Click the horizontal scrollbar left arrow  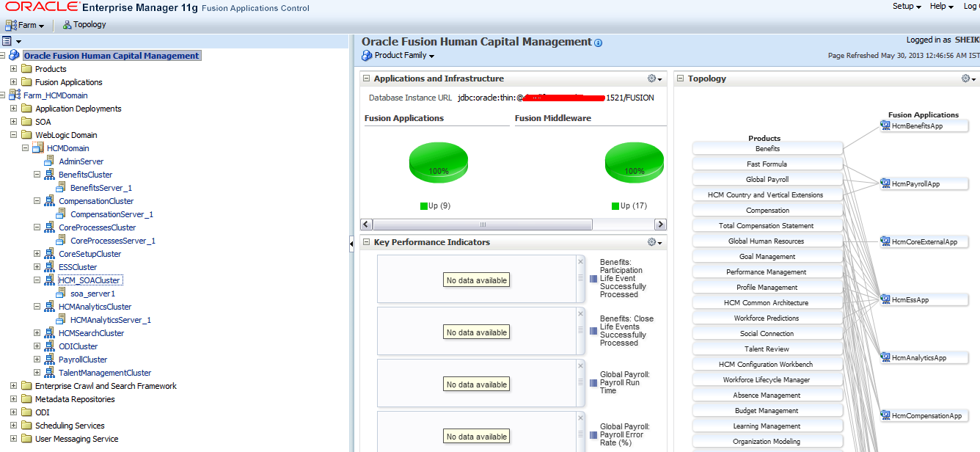pyautogui.click(x=367, y=225)
